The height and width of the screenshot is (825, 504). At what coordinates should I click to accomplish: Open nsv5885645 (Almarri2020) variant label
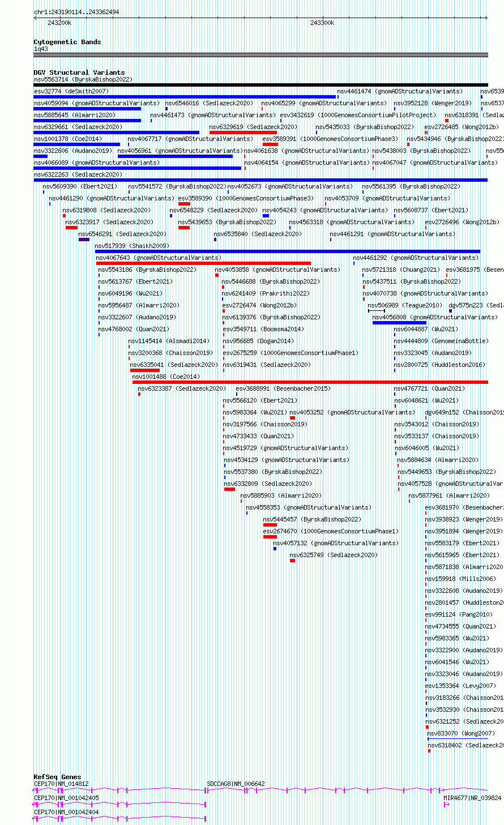tap(75, 115)
